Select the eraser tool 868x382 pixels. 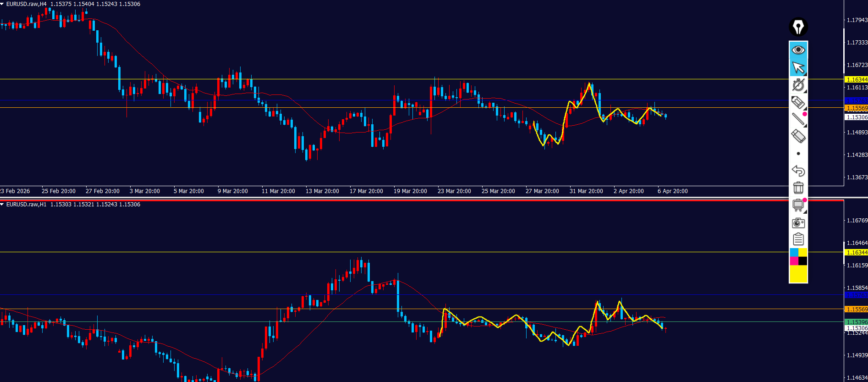(798, 136)
